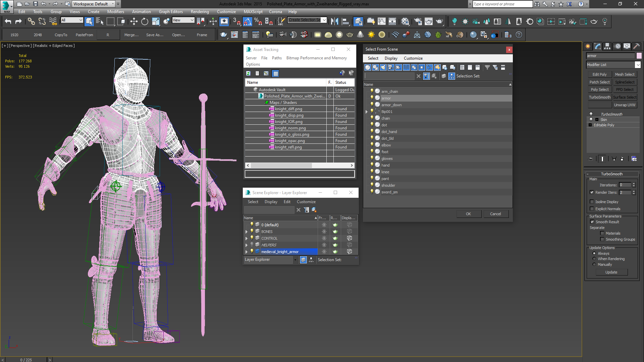The width and height of the screenshot is (644, 362).
Task: Click the Render Setup teapot icon
Action: click(418, 21)
